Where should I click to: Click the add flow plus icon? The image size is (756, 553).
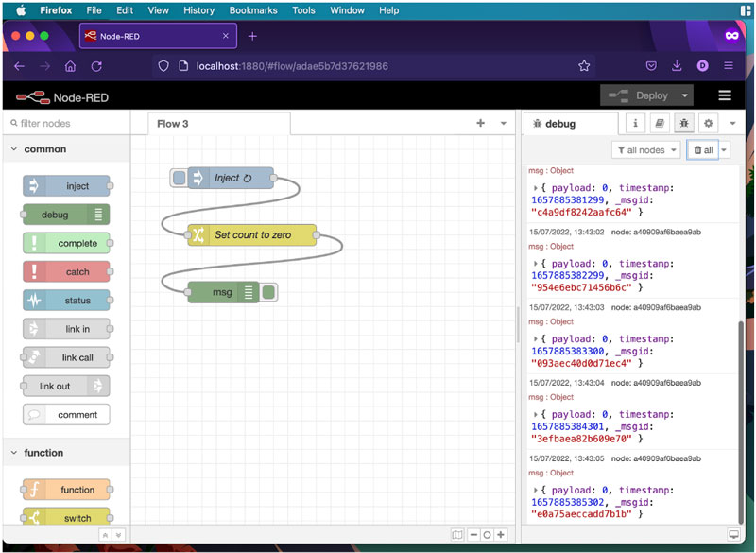coord(480,124)
